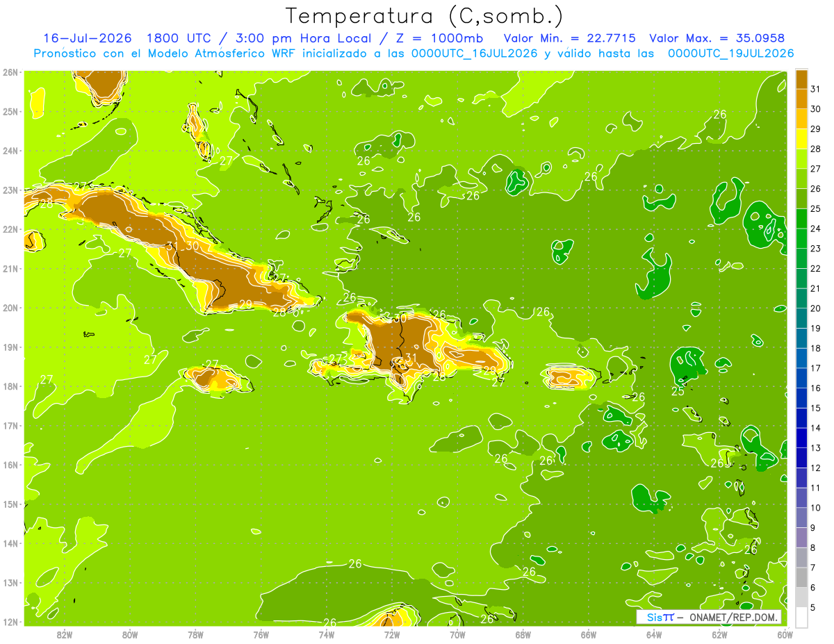This screenshot has width=834, height=644.
Task: Click the '26N' latitude axis label
Action: point(10,72)
